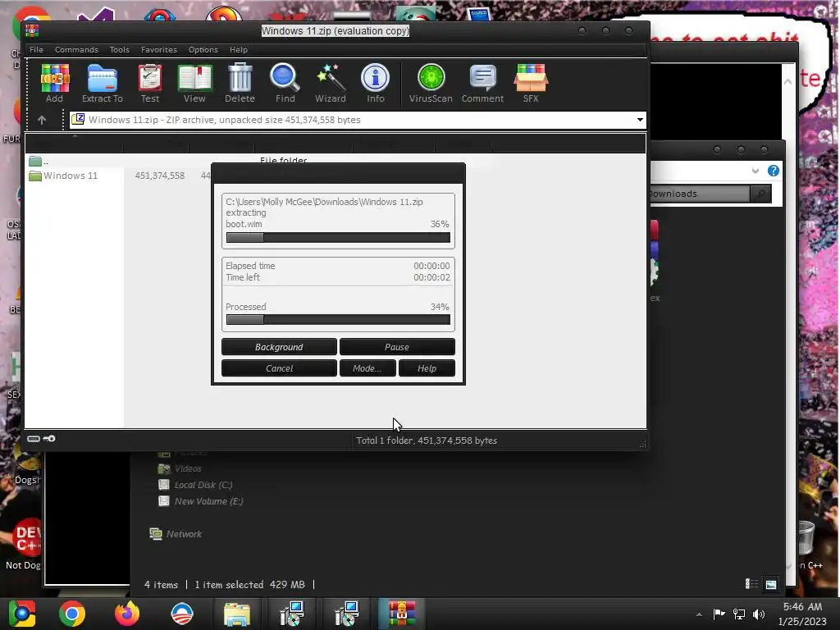Click the SFX toolbar icon

[x=531, y=83]
